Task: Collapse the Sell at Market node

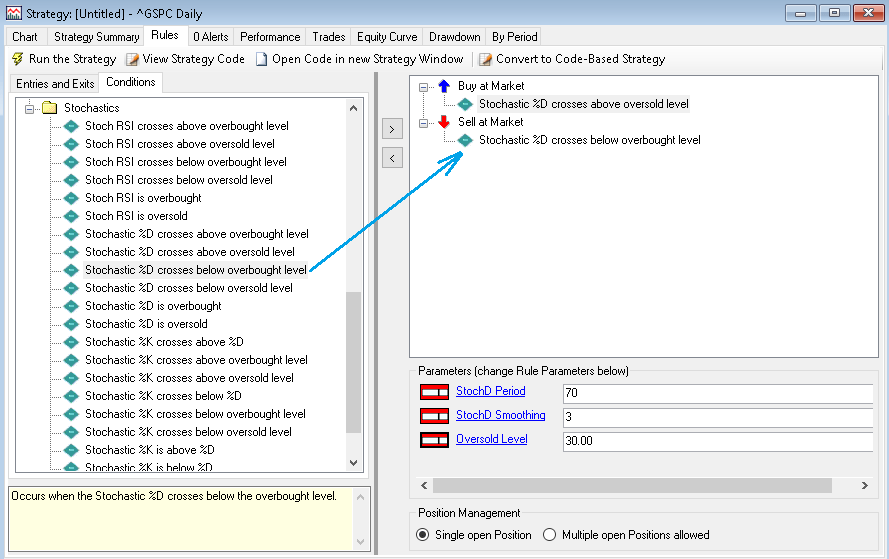Action: [x=424, y=122]
